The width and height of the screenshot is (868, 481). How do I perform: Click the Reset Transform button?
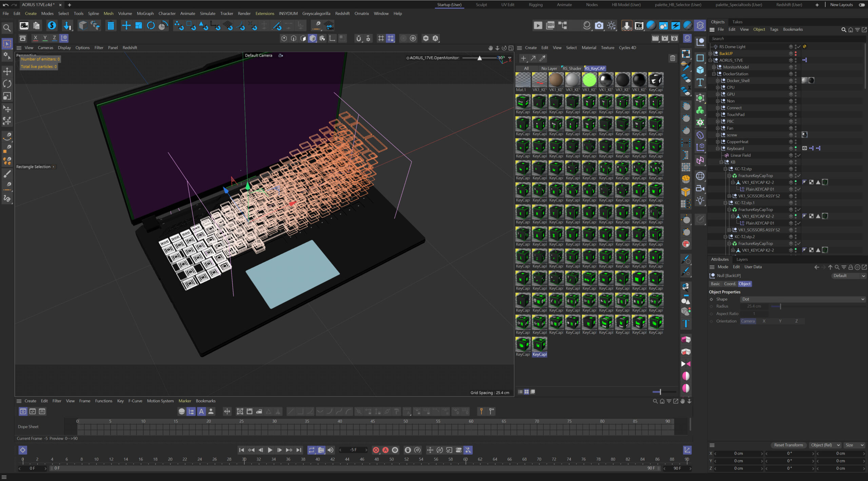click(788, 445)
